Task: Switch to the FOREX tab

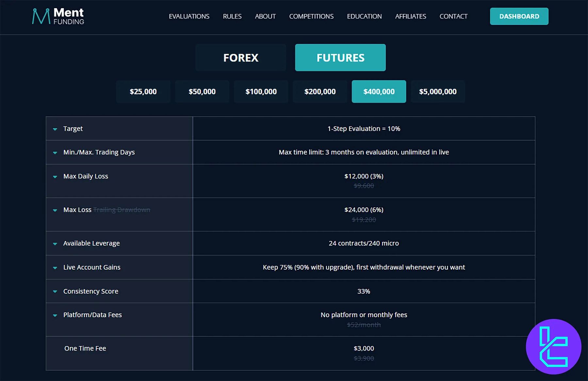Action: (x=240, y=57)
